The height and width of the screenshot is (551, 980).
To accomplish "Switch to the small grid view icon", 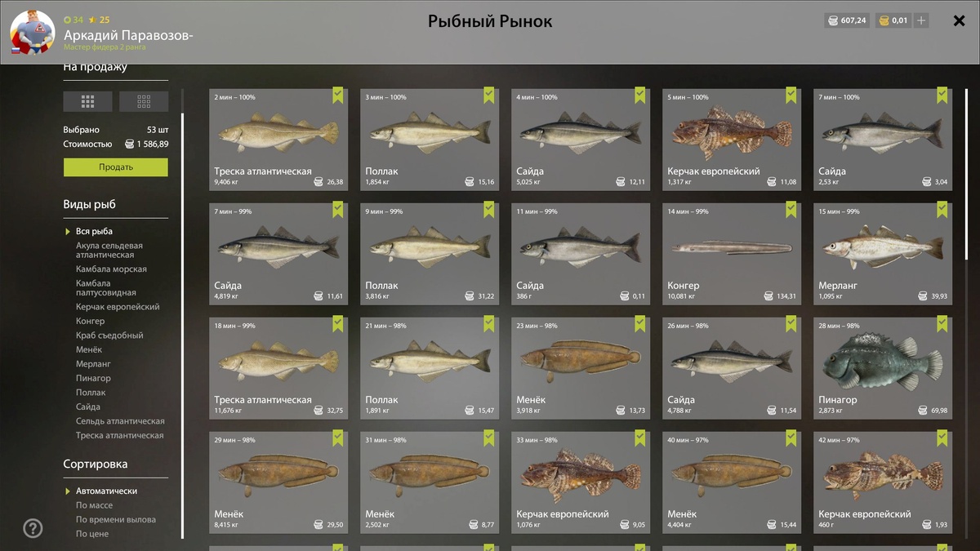I will [x=144, y=101].
